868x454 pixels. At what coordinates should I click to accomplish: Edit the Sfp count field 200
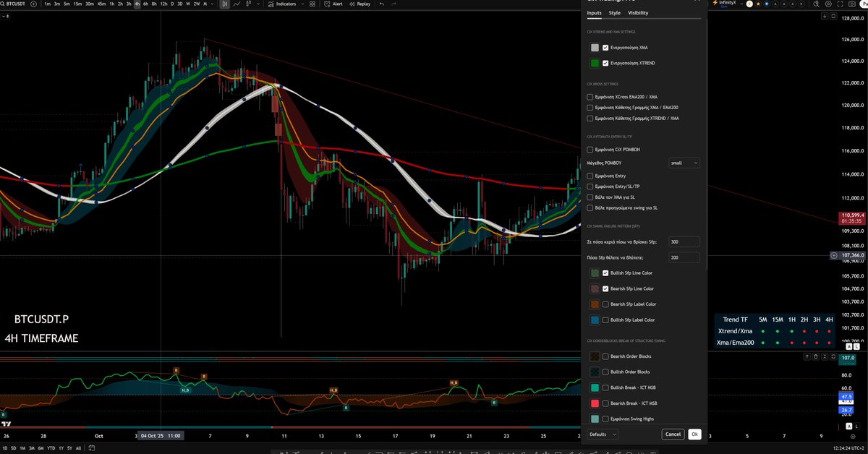point(684,257)
